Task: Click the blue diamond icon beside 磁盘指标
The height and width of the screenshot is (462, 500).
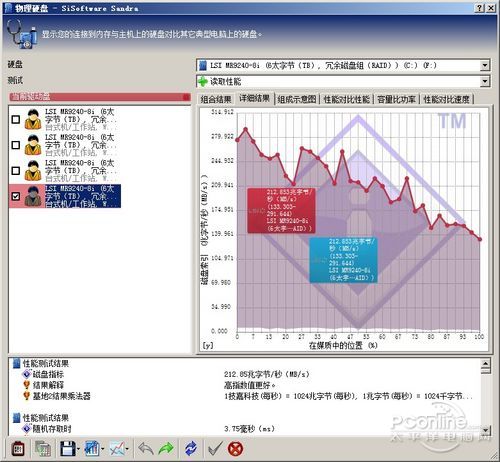Action: (x=27, y=374)
